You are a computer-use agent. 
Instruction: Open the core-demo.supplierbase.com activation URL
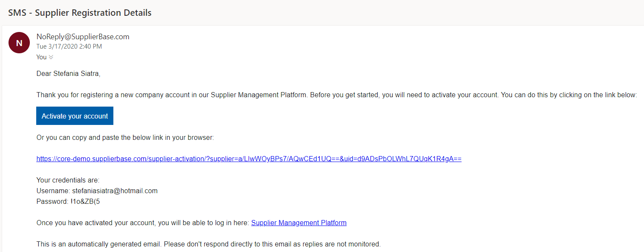click(x=249, y=159)
